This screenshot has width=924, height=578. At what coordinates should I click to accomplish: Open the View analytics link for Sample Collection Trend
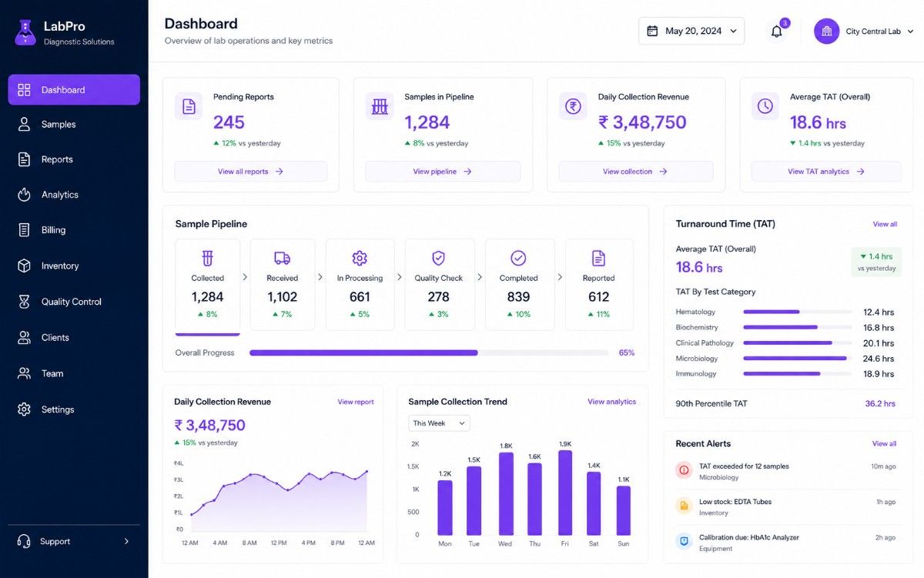(x=611, y=402)
